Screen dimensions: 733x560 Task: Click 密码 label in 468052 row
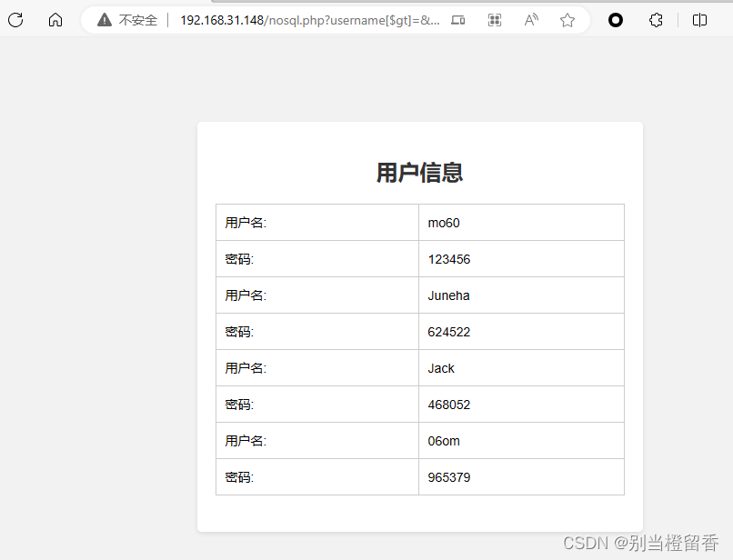(x=239, y=405)
